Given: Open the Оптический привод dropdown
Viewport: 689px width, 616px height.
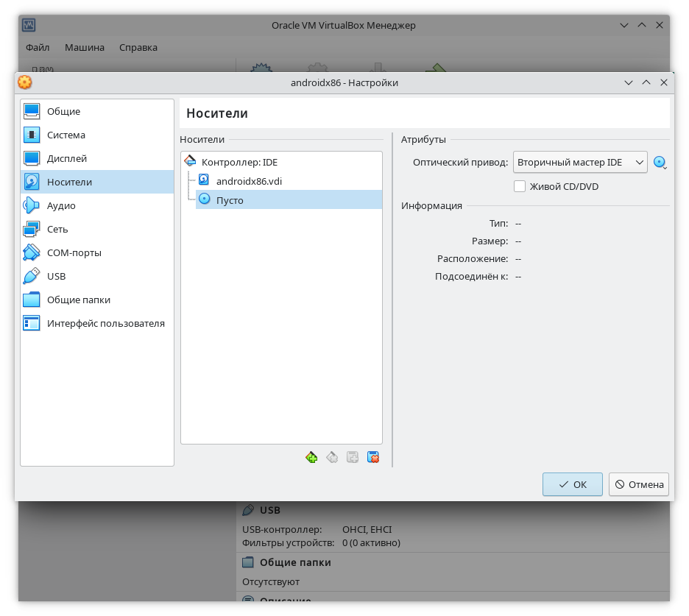Looking at the screenshot, I should click(x=579, y=162).
